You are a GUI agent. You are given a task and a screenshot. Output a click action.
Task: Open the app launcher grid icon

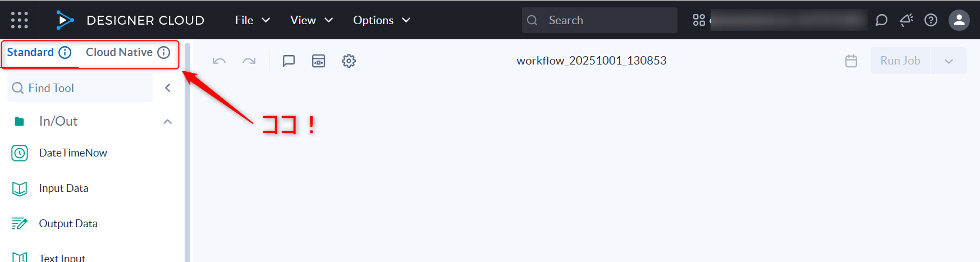point(19,20)
